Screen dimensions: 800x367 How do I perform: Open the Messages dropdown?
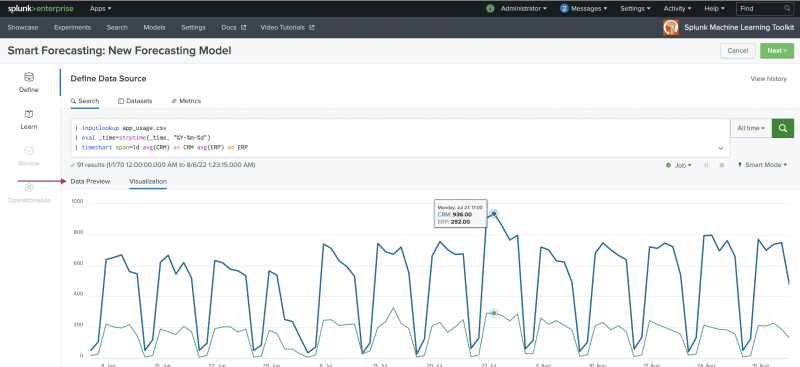pos(589,9)
